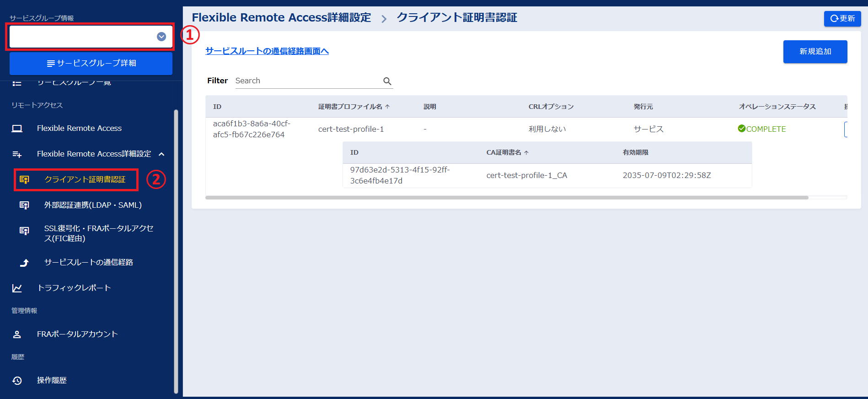Click the horizontal scrollbar under the table
The height and width of the screenshot is (399, 868).
pos(507,198)
